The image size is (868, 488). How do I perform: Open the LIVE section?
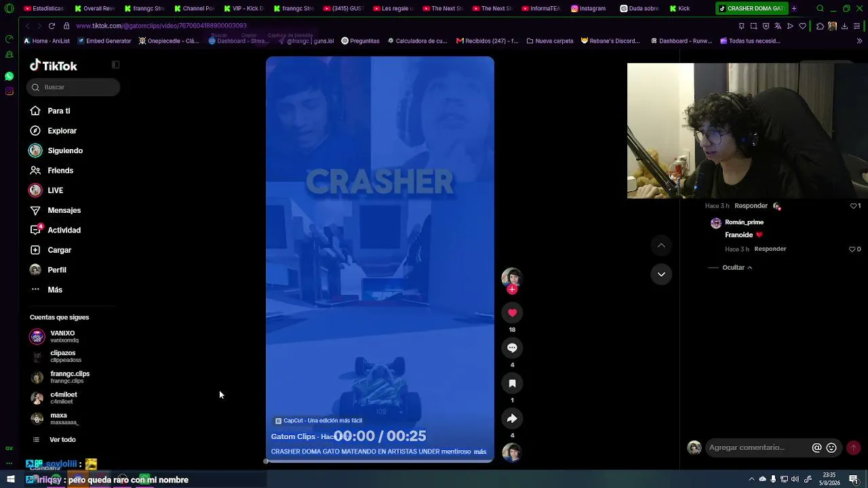point(47,190)
